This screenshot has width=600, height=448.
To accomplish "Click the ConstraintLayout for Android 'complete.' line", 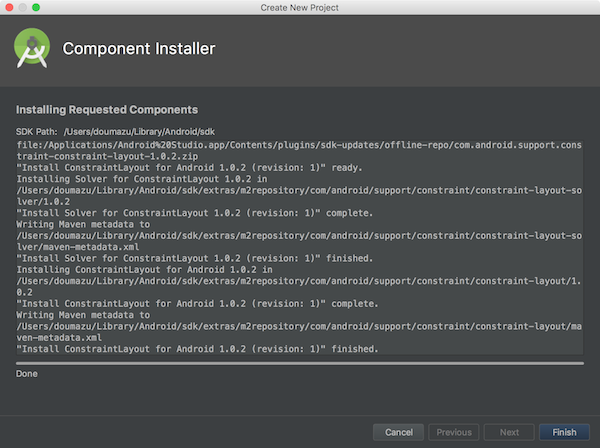I will click(197, 304).
